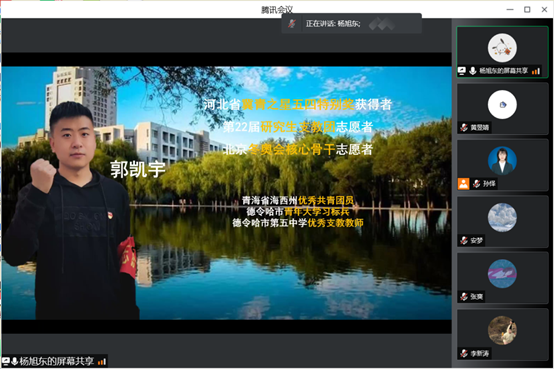Click 杨旭东的屏幕共享 label in side panel
Image resolution: width=554 pixels, height=369 pixels.
coord(503,71)
